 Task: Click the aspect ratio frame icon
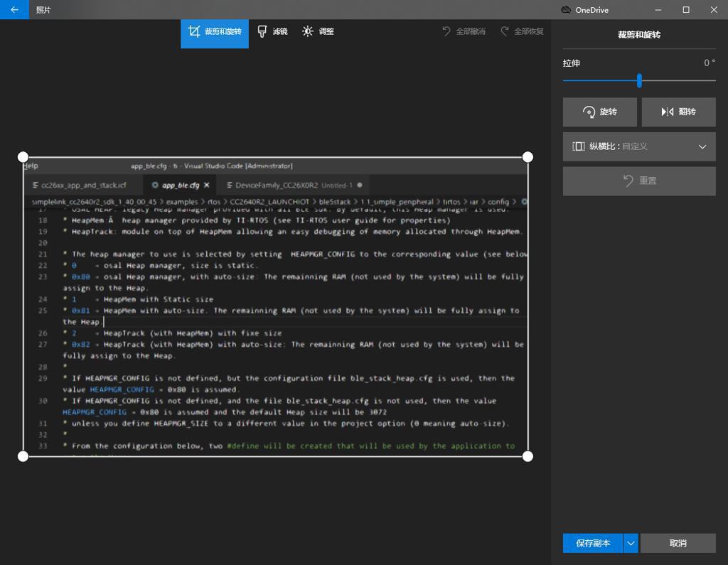579,146
